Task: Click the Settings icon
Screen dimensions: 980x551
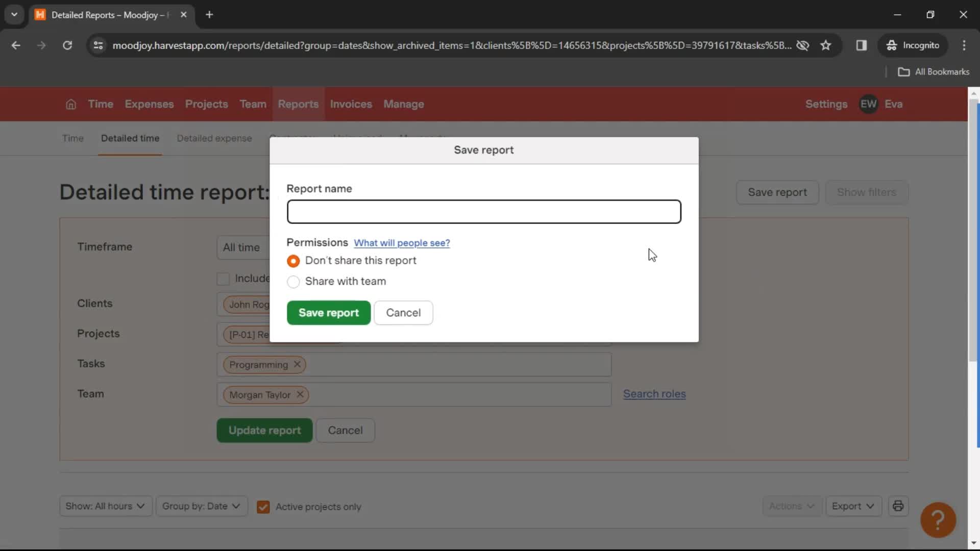Action: [x=826, y=104]
